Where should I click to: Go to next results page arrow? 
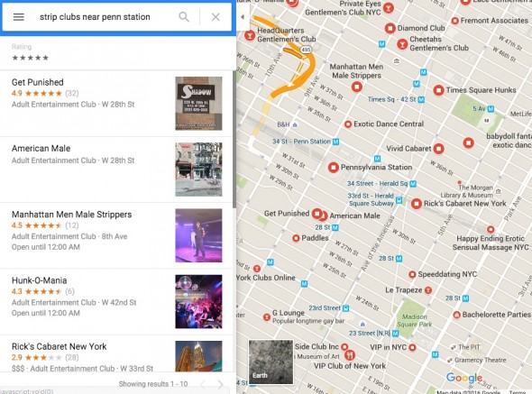point(221,384)
